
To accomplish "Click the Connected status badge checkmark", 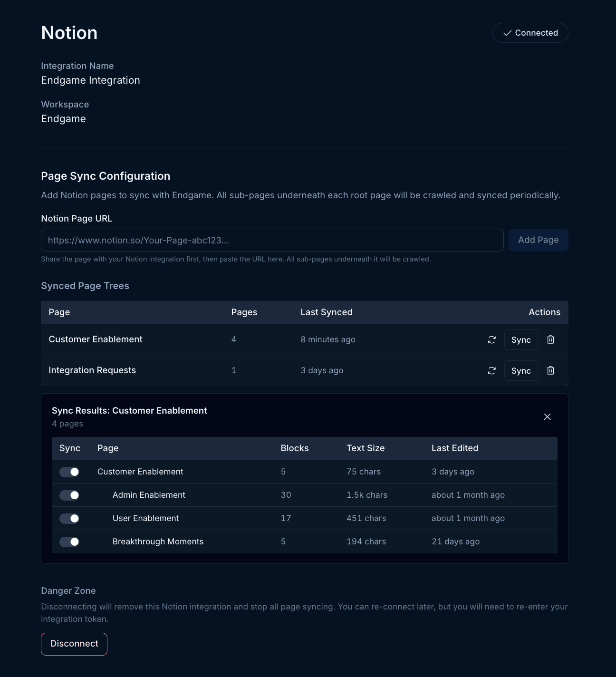I will (x=508, y=33).
